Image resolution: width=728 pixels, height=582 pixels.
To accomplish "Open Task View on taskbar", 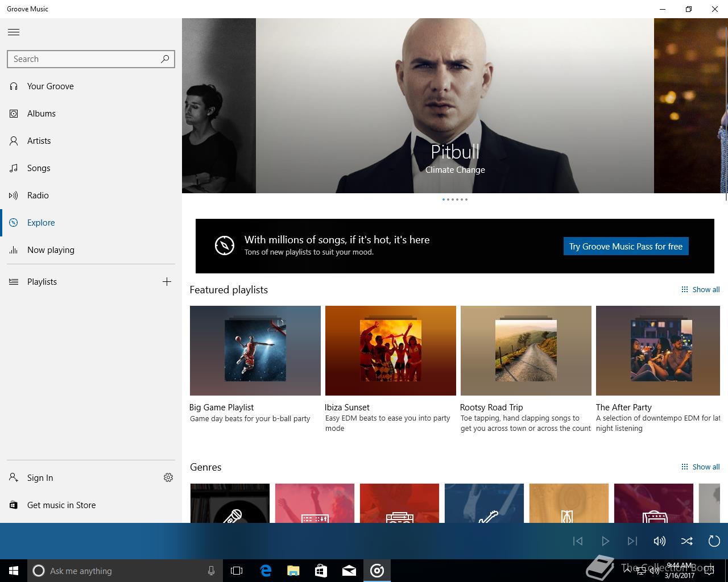I will [237, 571].
